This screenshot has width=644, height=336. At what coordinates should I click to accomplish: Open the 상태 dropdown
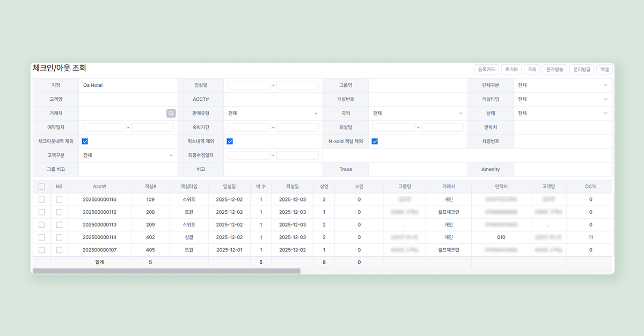coord(562,113)
